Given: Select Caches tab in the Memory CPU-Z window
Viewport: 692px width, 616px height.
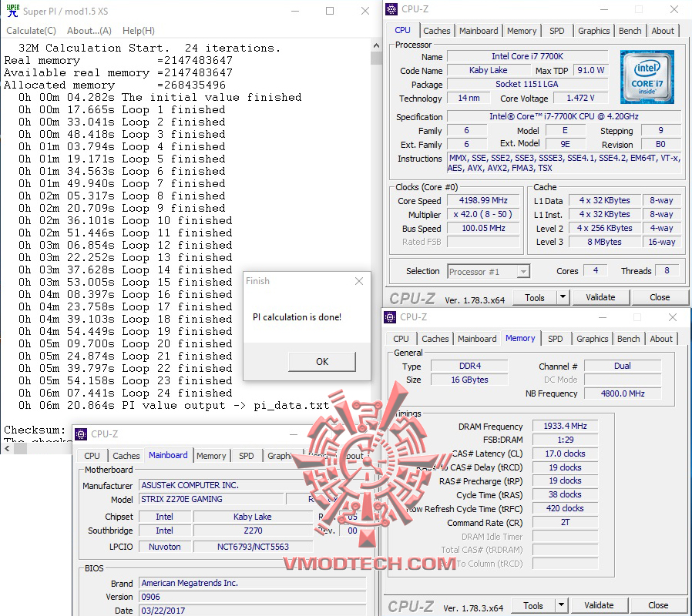Looking at the screenshot, I should pyautogui.click(x=435, y=339).
